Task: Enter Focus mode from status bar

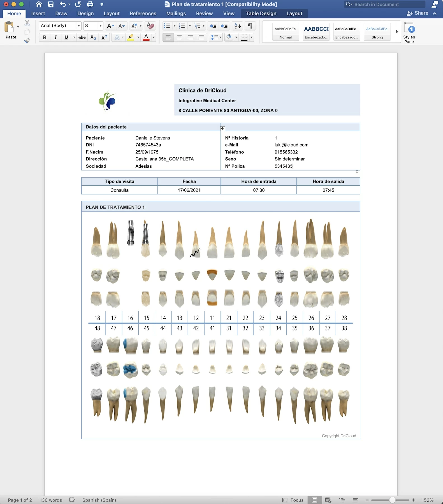Action: [x=293, y=500]
